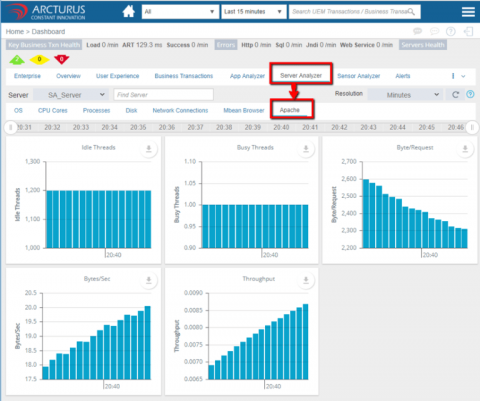Select the Server Analyzer tab
The image size is (480, 401).
(x=301, y=76)
